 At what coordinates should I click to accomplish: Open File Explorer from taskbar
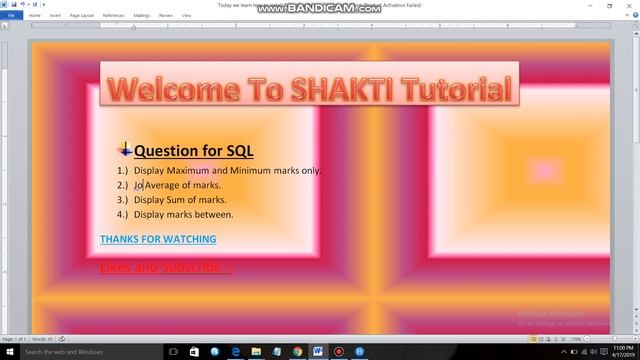pyautogui.click(x=256, y=352)
